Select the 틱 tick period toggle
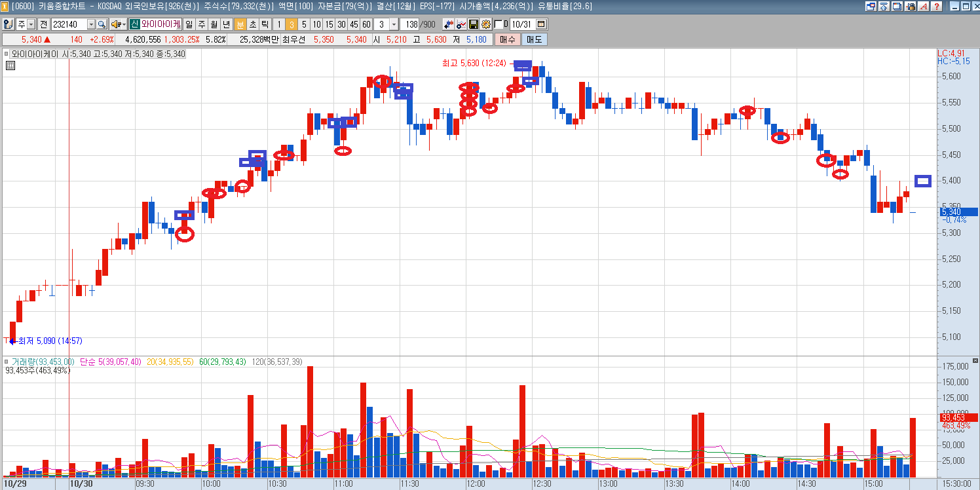This screenshot has width=980, height=490. click(x=265, y=24)
